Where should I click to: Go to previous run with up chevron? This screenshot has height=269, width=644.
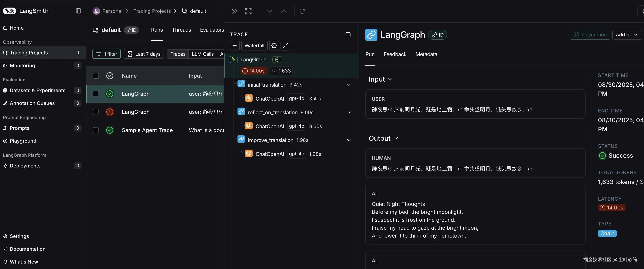coord(284,11)
